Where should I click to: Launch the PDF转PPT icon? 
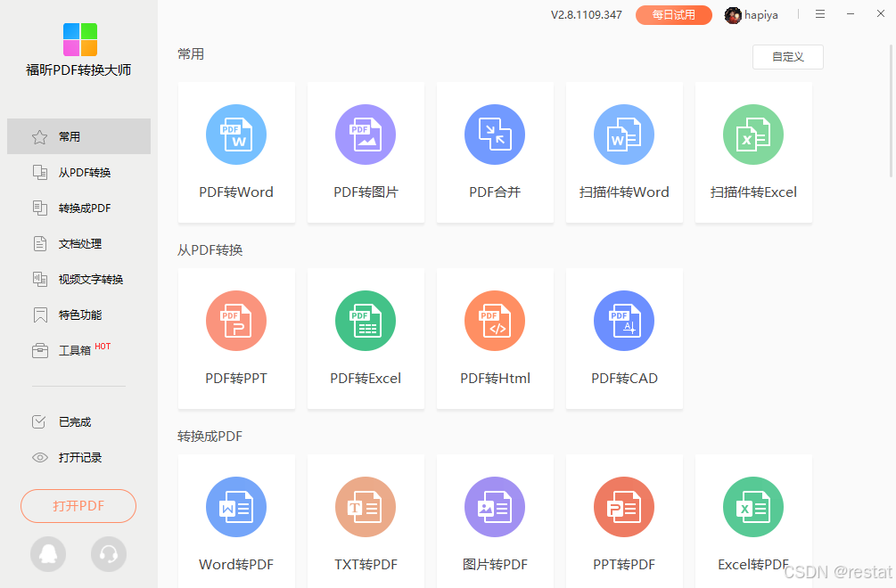point(236,321)
